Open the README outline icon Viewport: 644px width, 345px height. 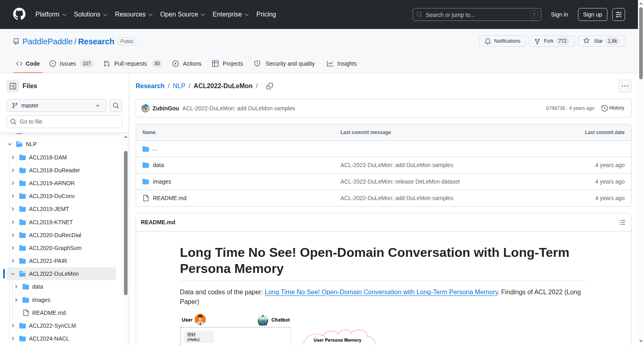[x=622, y=222]
